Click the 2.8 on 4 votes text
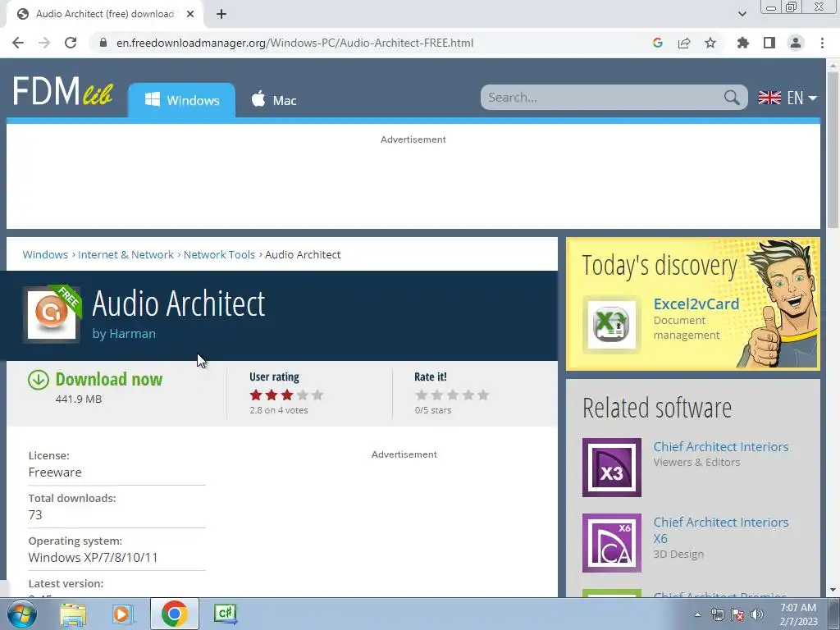 pos(279,410)
